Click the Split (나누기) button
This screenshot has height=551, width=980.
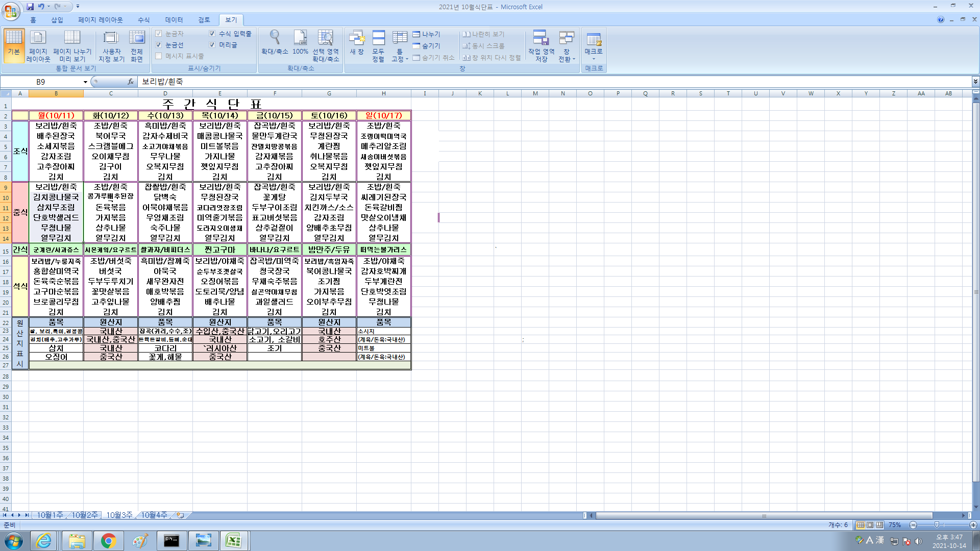(x=427, y=34)
